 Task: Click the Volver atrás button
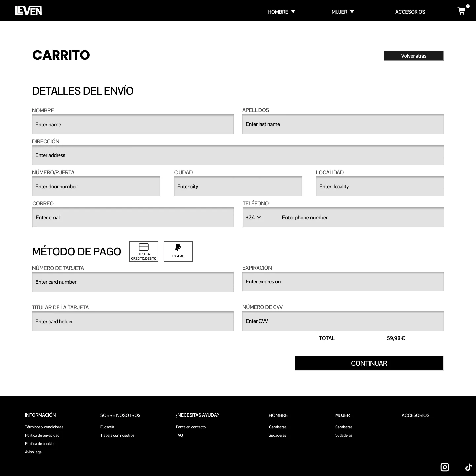(414, 56)
